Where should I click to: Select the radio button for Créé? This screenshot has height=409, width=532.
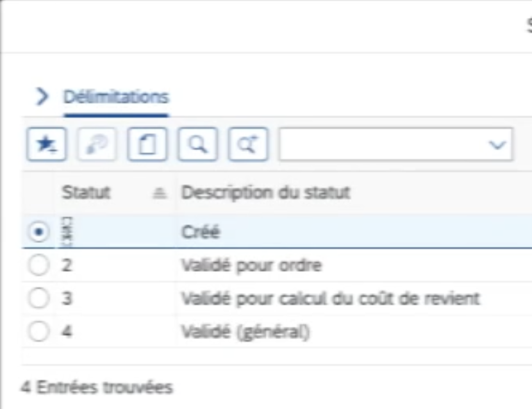click(39, 232)
